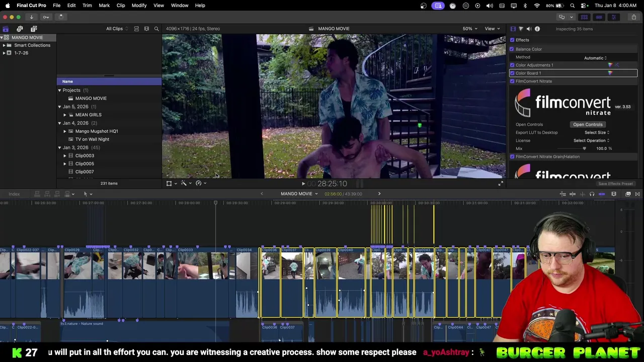644x362 pixels.
Task: Expand the MEAN GIRLS project row
Action: click(65, 115)
